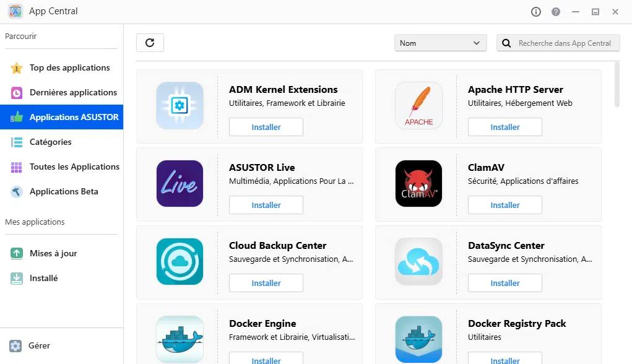Screen dimensions: 632x364
Task: Click the refresh icon button
Action: pyautogui.click(x=150, y=43)
